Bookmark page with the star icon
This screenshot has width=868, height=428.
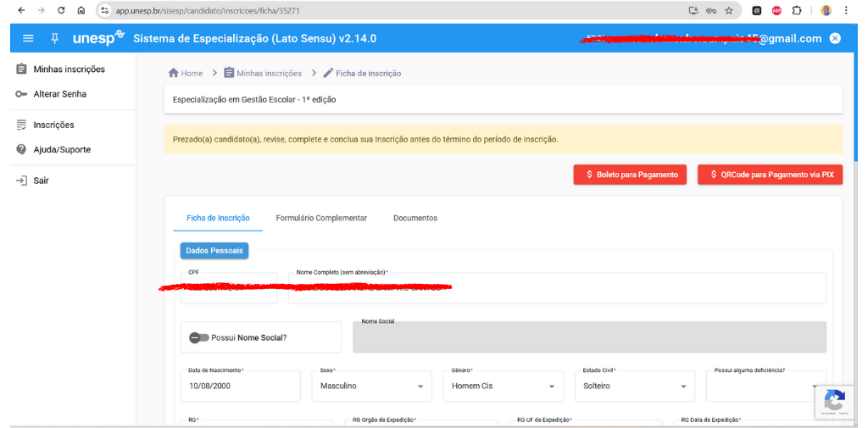728,10
